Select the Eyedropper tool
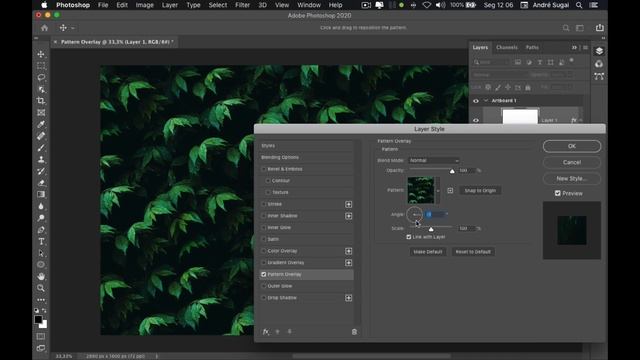 point(41,124)
